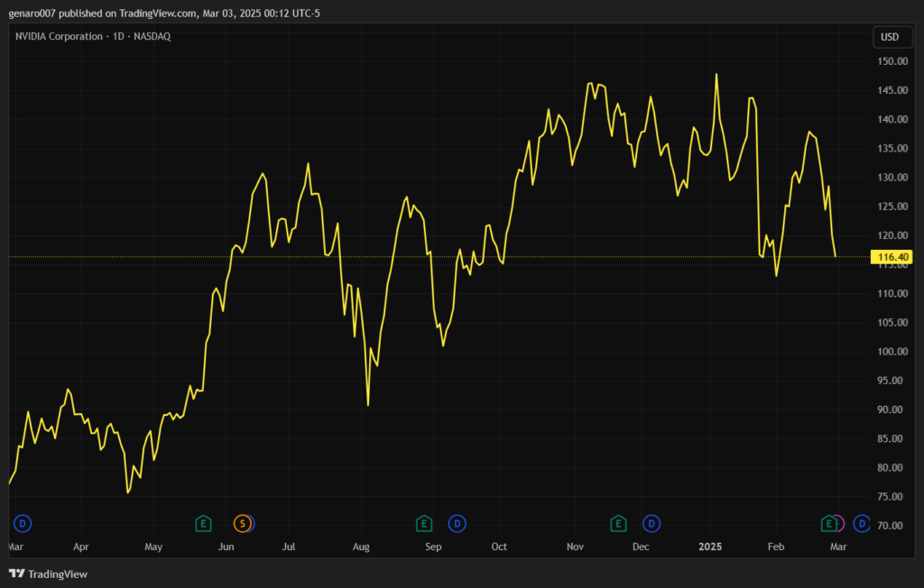
Task: Select the earnings marker in late February 2025
Action: click(828, 523)
